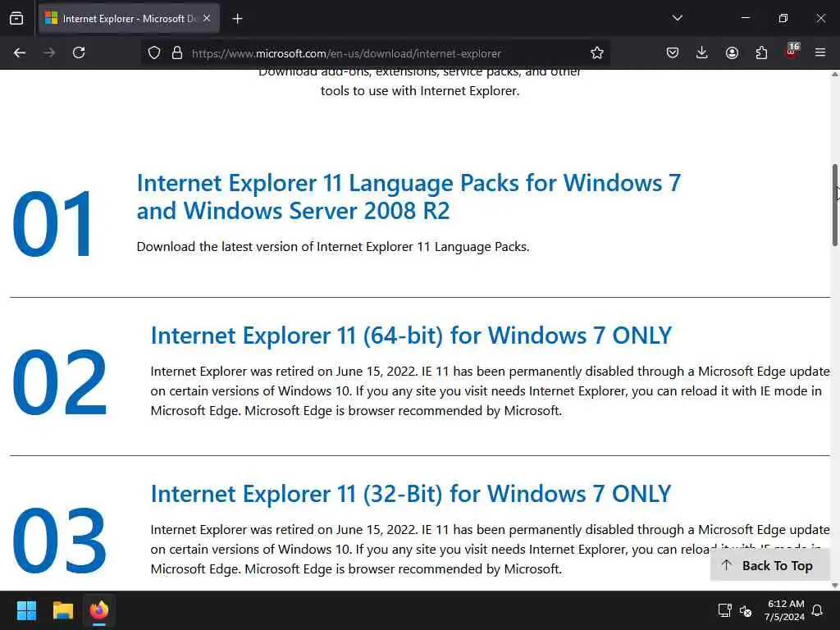840x630 pixels.
Task: Click the vertical scrollbar thumb
Action: point(834,205)
